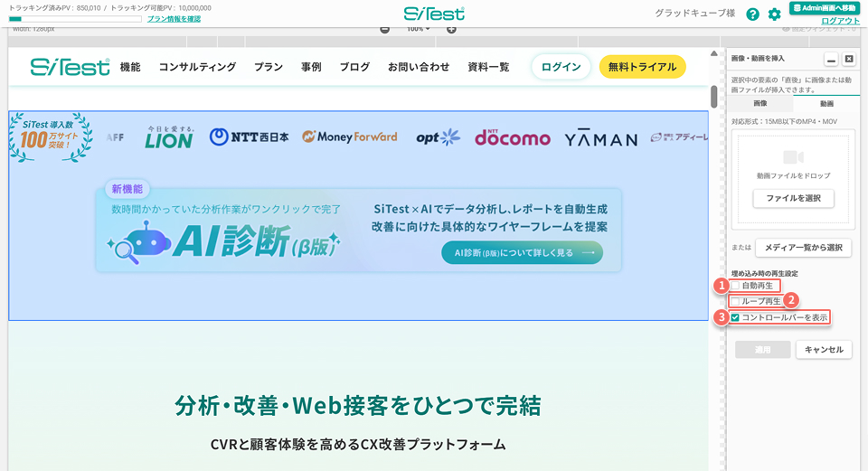Screen dimensions: 868x471
Task: Click the LION company logo
Action: (169, 137)
